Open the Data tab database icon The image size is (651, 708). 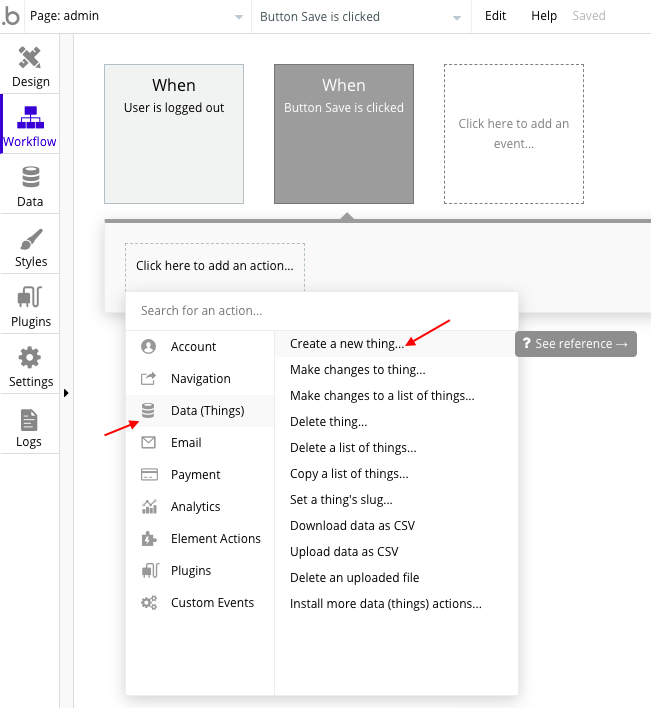[31, 177]
